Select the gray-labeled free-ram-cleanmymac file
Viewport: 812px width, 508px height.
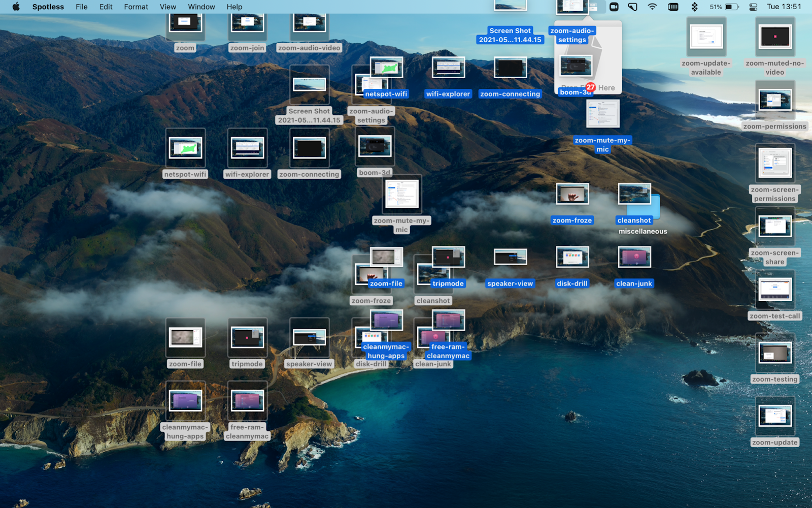click(x=247, y=400)
